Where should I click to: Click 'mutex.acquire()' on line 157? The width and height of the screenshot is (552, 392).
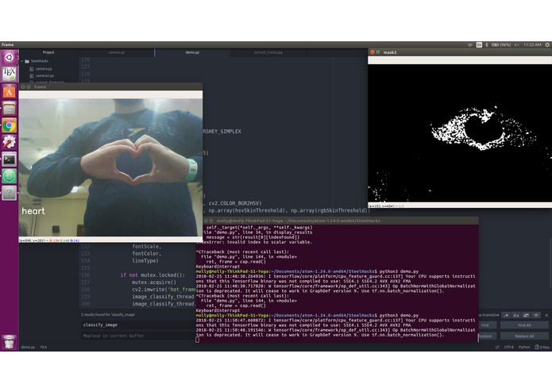(x=154, y=282)
